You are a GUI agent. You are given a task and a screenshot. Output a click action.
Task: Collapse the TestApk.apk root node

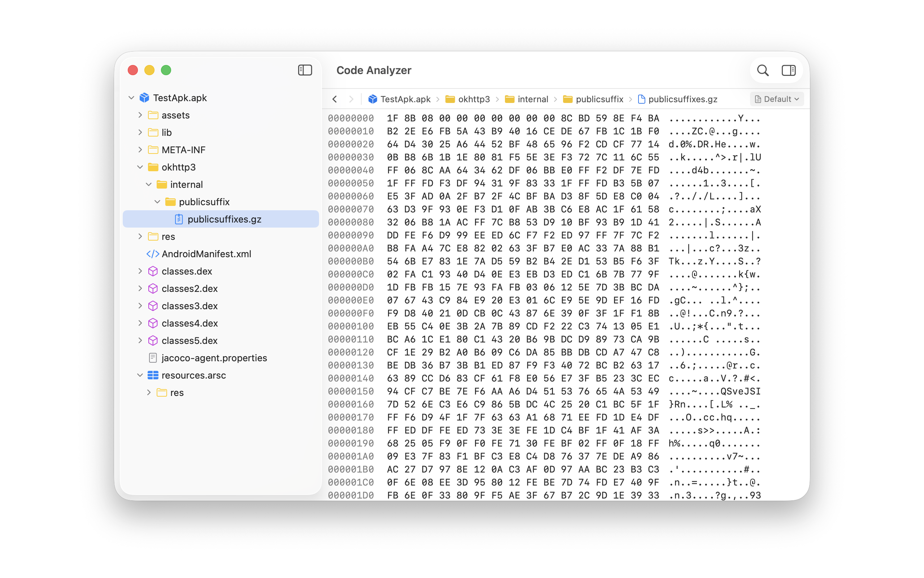coord(131,98)
